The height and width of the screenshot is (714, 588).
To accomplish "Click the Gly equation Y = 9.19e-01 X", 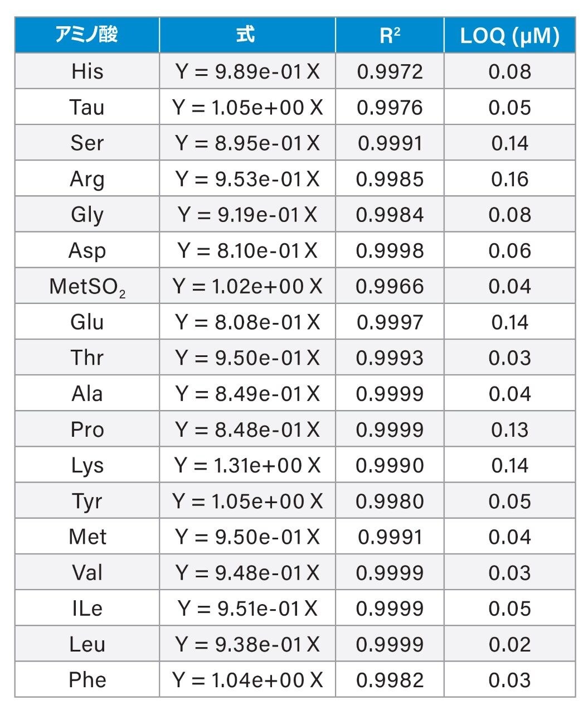I will pos(247,214).
